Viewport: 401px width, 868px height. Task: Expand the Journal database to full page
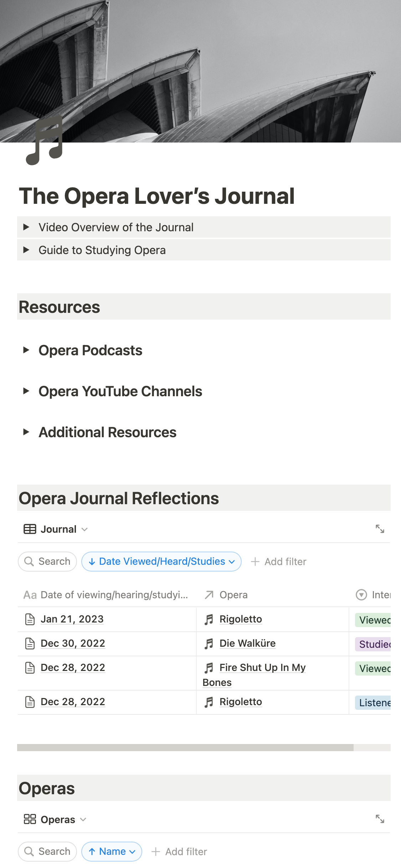[x=380, y=529]
